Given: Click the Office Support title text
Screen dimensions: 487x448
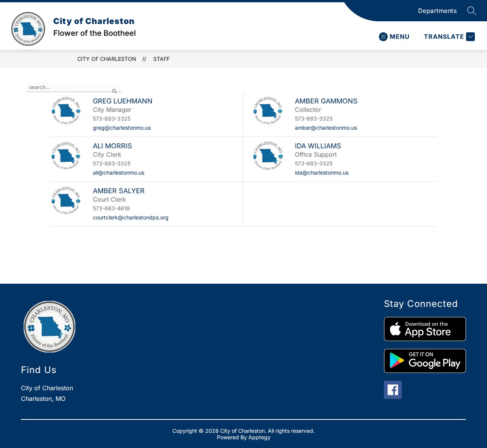Looking at the screenshot, I should (316, 155).
